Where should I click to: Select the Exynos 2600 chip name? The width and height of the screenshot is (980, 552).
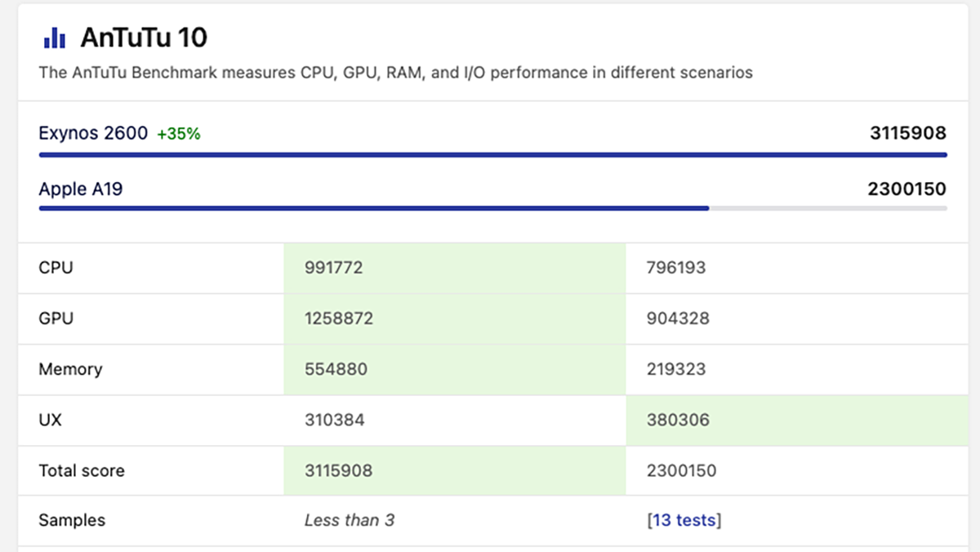click(93, 133)
